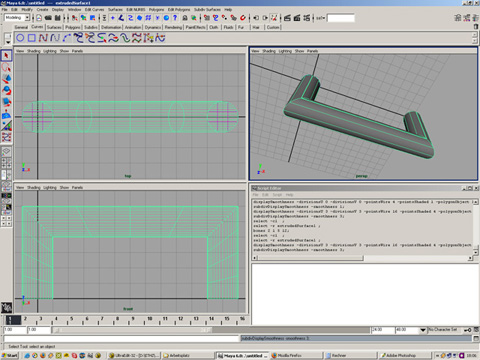
Task: Open the File menu
Action: (x=4, y=10)
